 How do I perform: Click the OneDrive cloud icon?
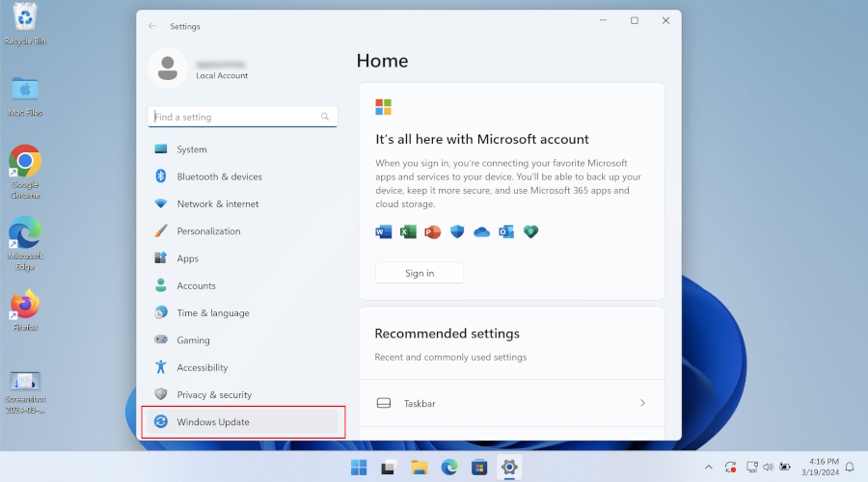(481, 232)
